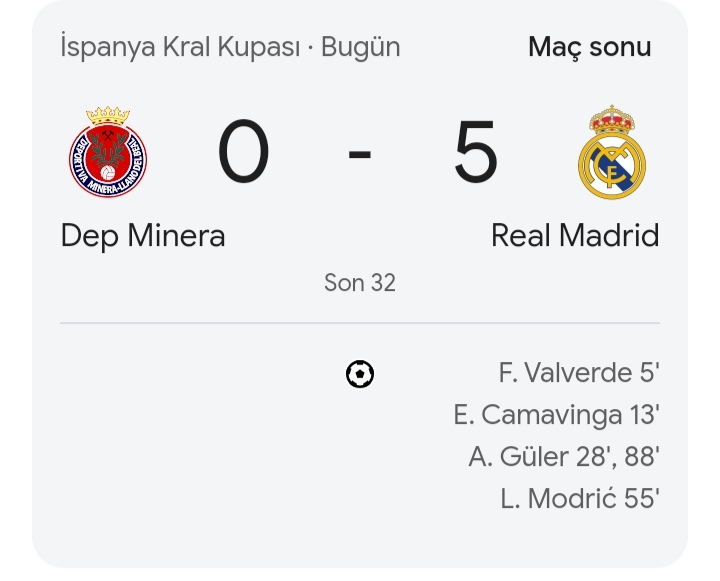
Task: Select the soccer ball goals icon
Action: 360,374
